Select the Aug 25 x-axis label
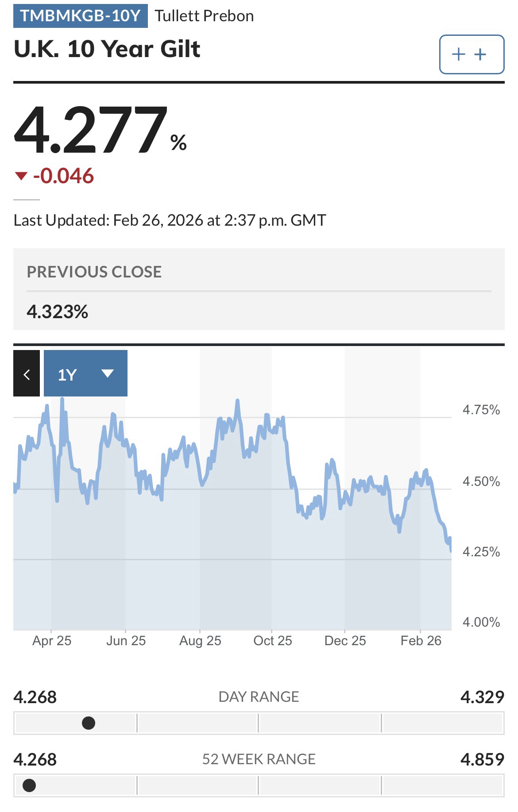This screenshot has height=812, width=518. [200, 641]
